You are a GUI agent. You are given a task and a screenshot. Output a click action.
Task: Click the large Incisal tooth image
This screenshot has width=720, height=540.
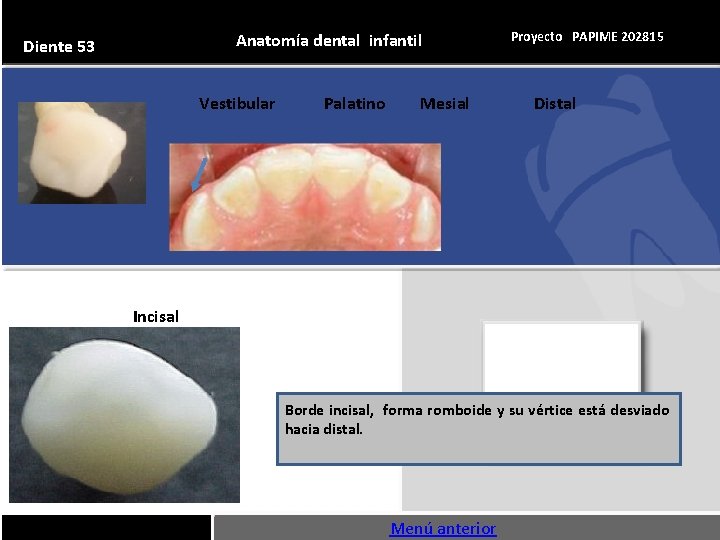click(x=124, y=415)
